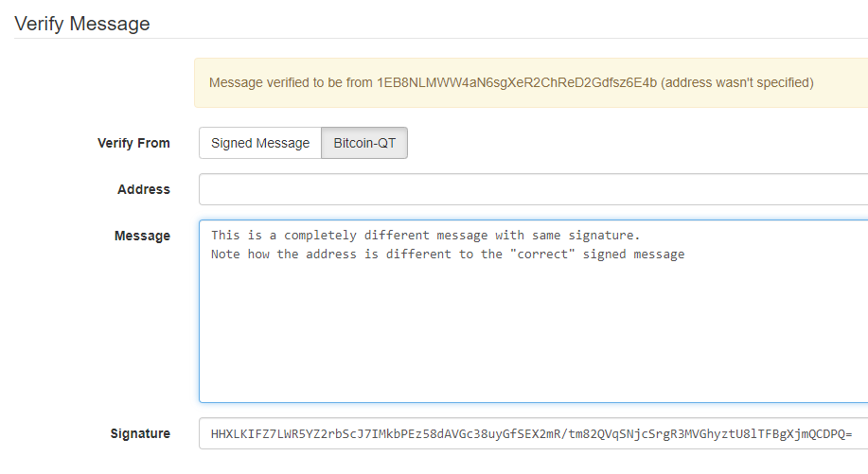Focus the Signature input field
Viewport: 868px width, 474px height.
click(533, 433)
